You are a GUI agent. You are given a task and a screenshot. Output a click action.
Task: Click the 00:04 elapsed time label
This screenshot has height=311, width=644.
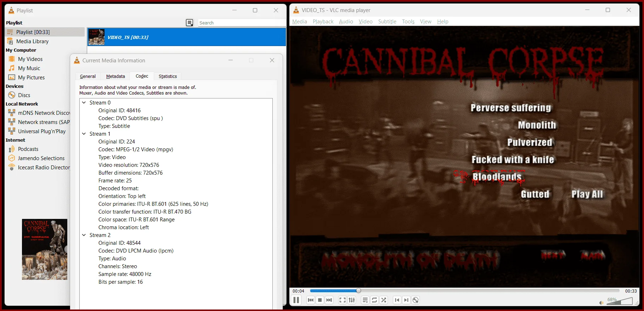click(x=298, y=291)
